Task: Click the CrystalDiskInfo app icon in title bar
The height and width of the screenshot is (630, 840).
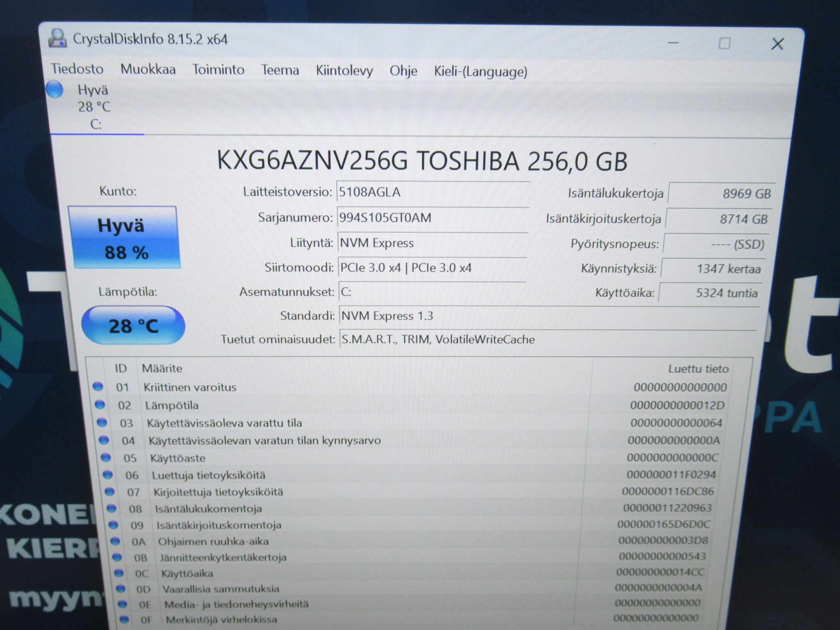Action: point(57,38)
